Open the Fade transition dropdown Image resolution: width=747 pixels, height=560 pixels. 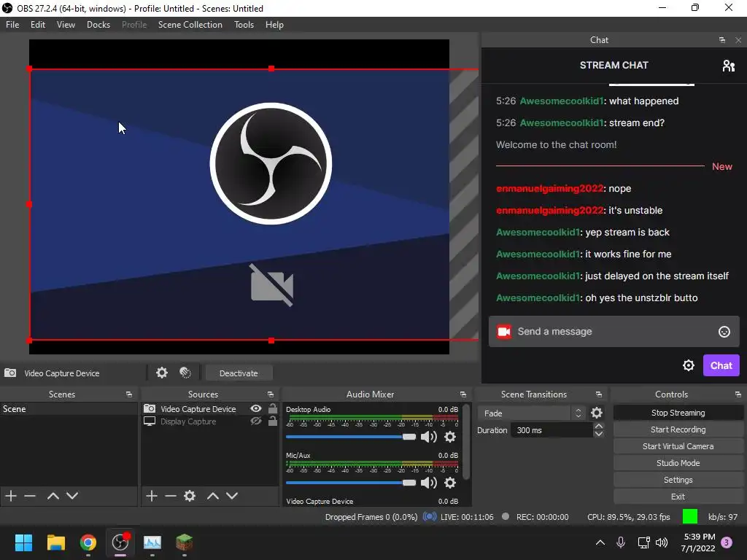coord(531,413)
